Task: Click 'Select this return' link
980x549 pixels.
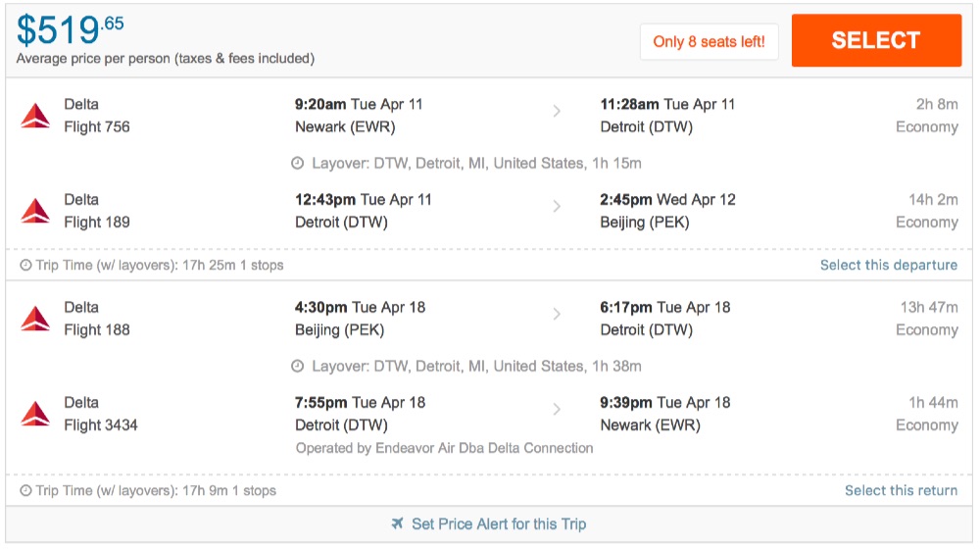Action: pos(901,490)
